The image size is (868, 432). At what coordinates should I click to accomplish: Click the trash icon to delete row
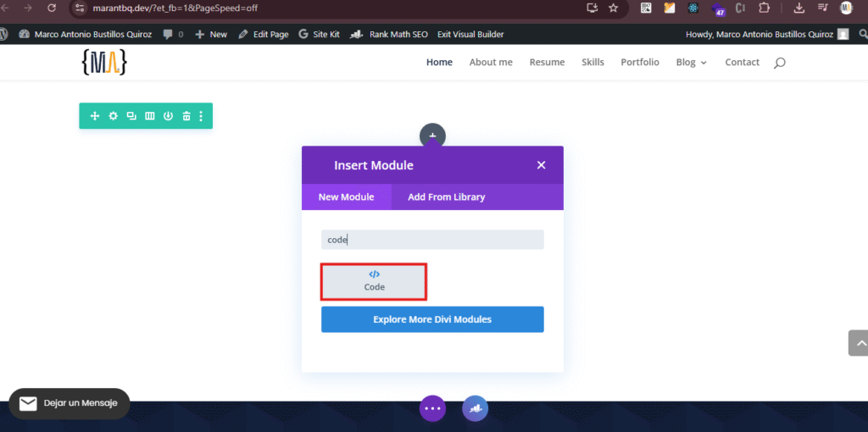186,116
